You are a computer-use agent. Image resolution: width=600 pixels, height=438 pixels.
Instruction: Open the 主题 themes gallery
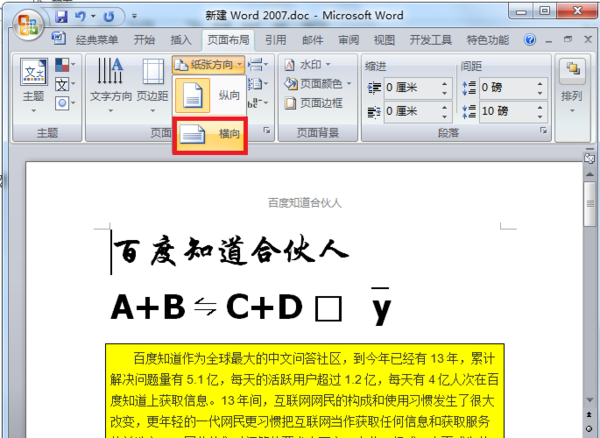pos(34,86)
